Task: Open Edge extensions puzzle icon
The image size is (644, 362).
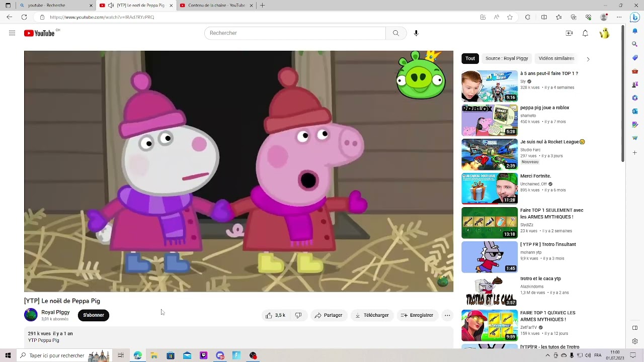Action: [x=528, y=17]
